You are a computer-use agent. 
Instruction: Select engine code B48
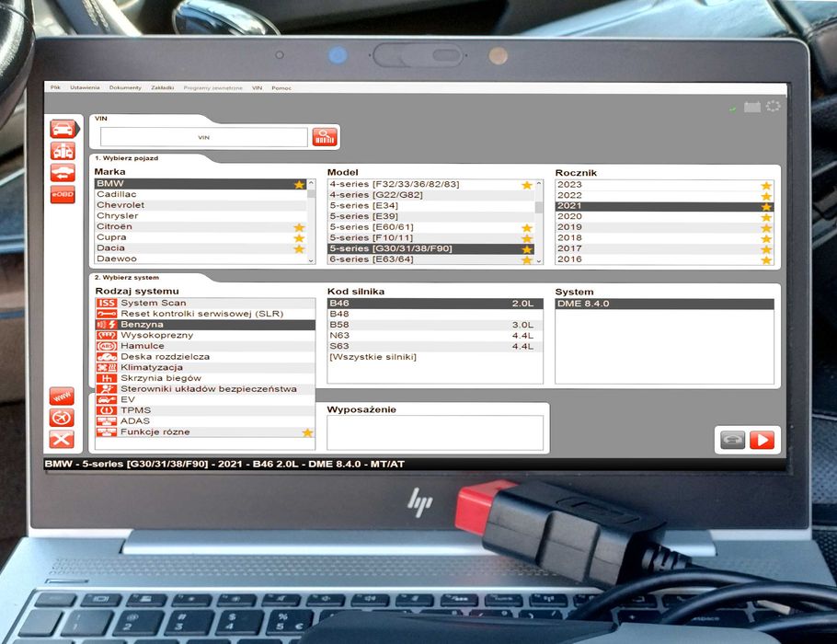point(435,314)
